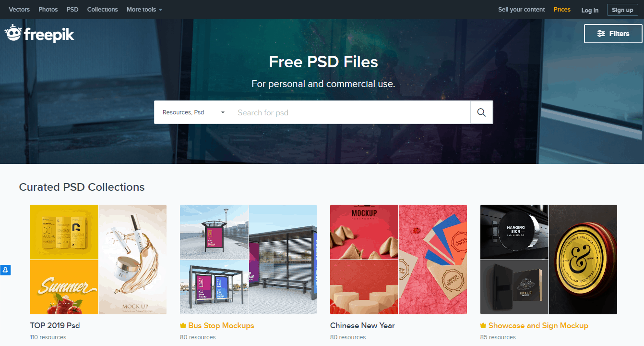This screenshot has height=346, width=644.
Task: Click the round Hanging Sign thumbnail
Action: [x=514, y=232]
